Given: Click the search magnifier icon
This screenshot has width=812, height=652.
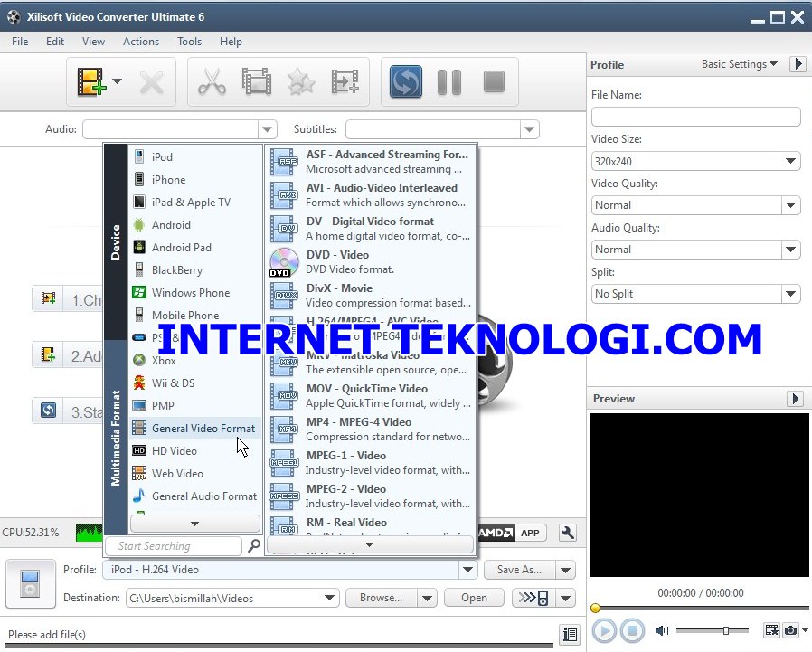Looking at the screenshot, I should pyautogui.click(x=254, y=546).
